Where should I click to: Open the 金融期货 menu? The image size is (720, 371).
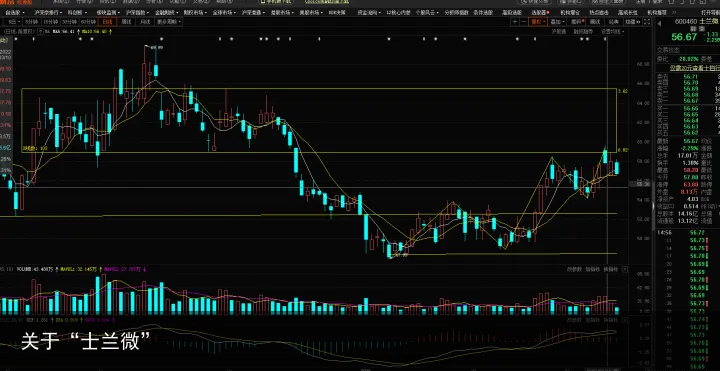point(166,12)
